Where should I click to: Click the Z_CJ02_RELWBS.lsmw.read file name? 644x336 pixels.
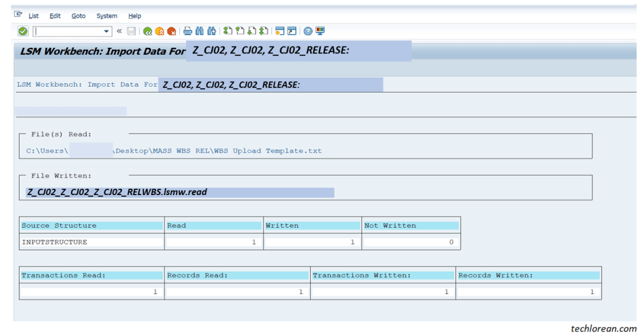(x=117, y=192)
